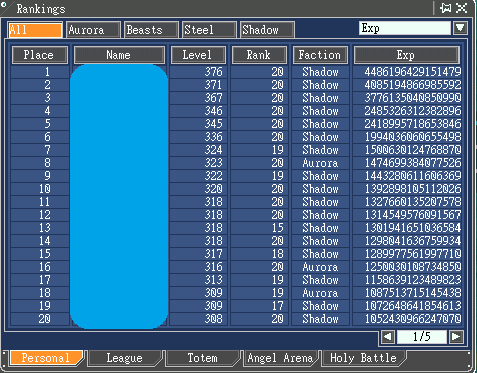Go to previous rankings page
The height and width of the screenshot is (373, 477).
[388, 337]
